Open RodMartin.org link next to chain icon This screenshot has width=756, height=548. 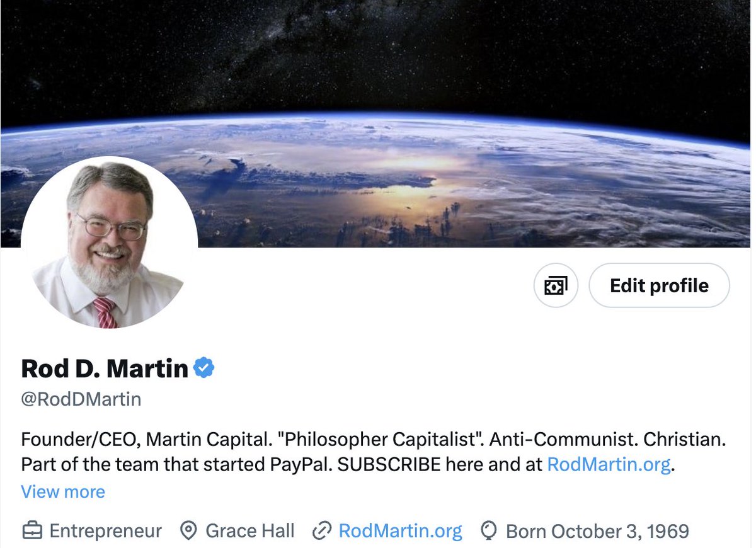[401, 531]
